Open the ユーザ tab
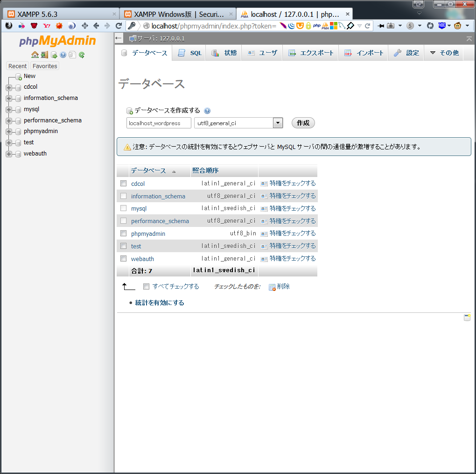The height and width of the screenshot is (474, 476). click(262, 53)
